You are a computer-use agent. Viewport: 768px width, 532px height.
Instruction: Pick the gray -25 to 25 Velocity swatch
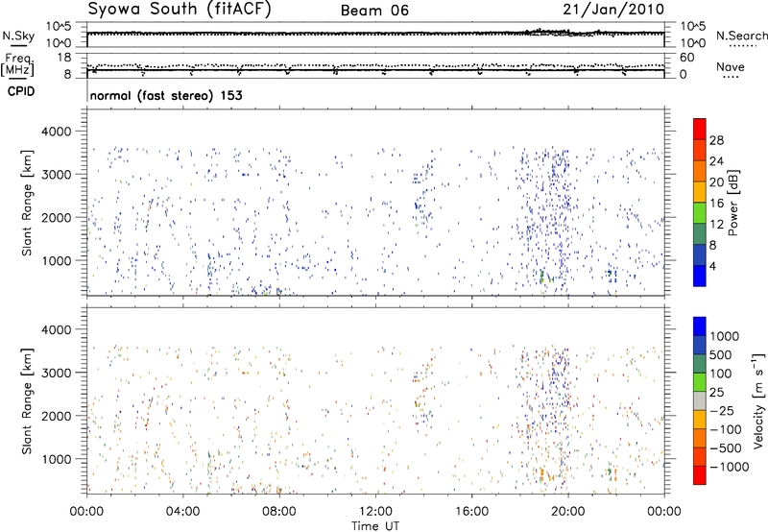pos(700,401)
